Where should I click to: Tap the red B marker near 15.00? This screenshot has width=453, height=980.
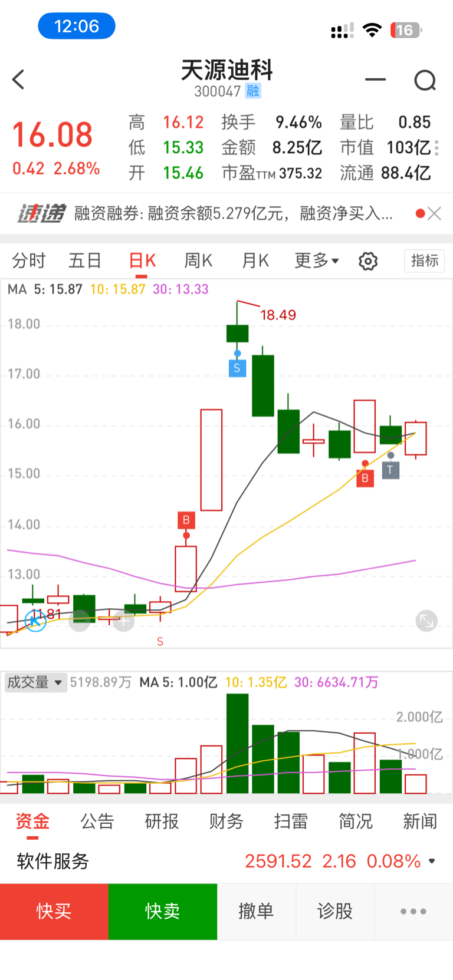point(365,479)
